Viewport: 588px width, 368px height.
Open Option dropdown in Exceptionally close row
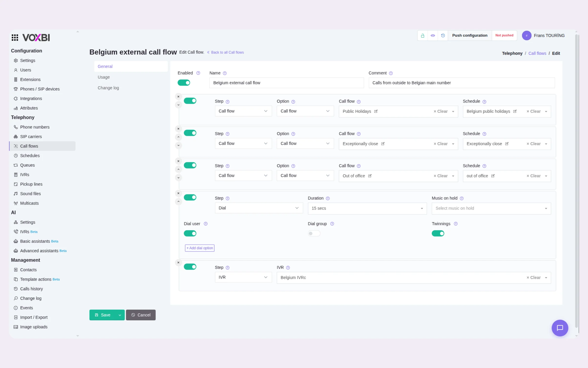click(x=305, y=144)
